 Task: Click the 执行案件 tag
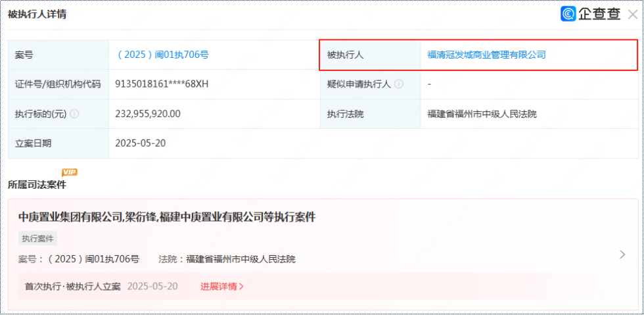click(38, 239)
